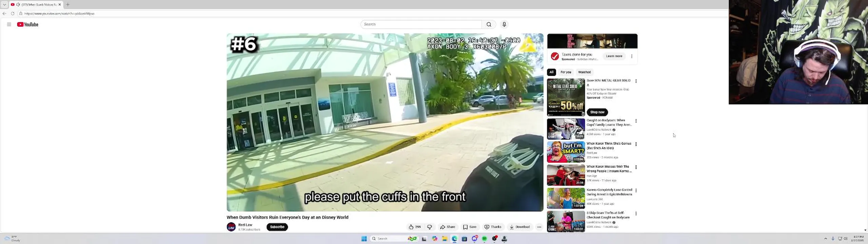Image resolution: width=868 pixels, height=244 pixels.
Task: Mute tab via speaker icon on tab
Action: (x=18, y=4)
